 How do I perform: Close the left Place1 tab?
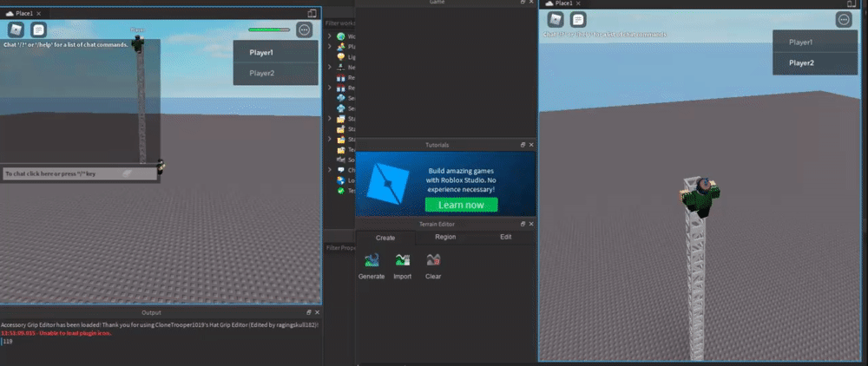click(x=39, y=13)
